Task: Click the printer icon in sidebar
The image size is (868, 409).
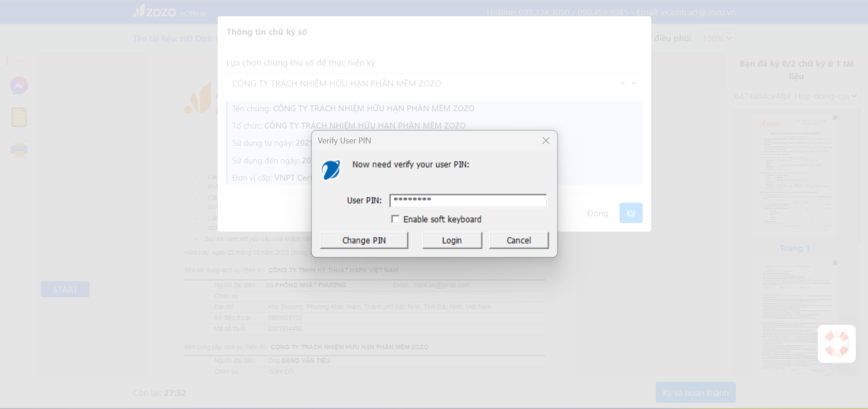Action: (19, 149)
